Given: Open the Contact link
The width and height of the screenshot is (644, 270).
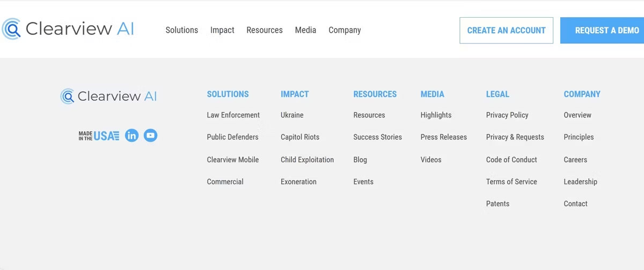Looking at the screenshot, I should point(576,204).
